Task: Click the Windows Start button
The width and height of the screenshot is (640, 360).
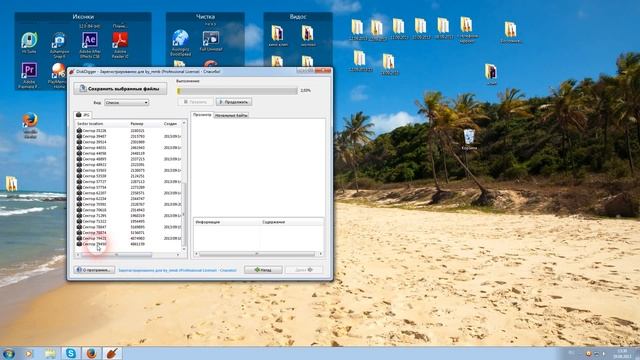Action: click(x=9, y=353)
